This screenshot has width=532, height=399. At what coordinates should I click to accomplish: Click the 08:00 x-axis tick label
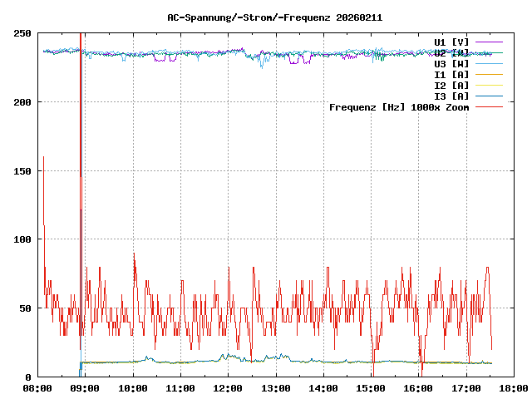click(x=38, y=388)
